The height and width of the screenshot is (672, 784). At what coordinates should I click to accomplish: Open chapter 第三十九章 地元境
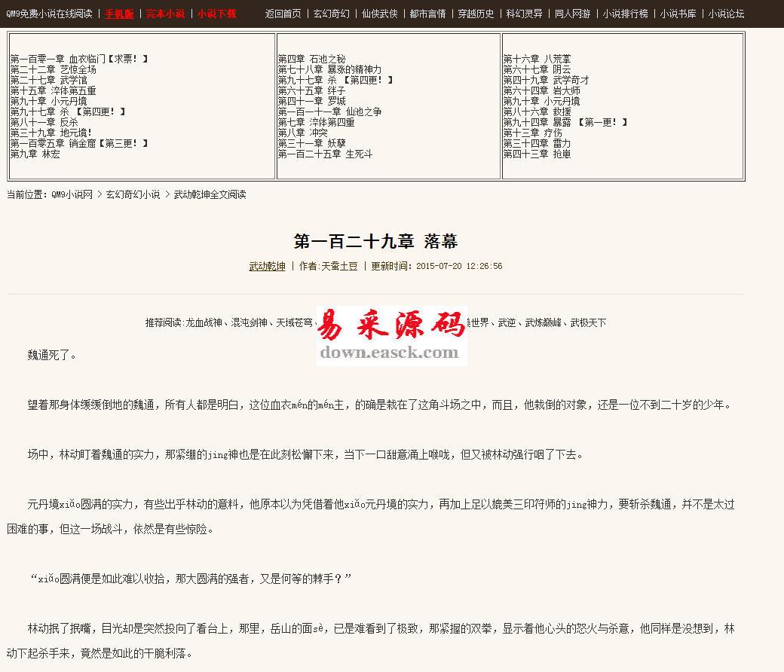pyautogui.click(x=51, y=133)
